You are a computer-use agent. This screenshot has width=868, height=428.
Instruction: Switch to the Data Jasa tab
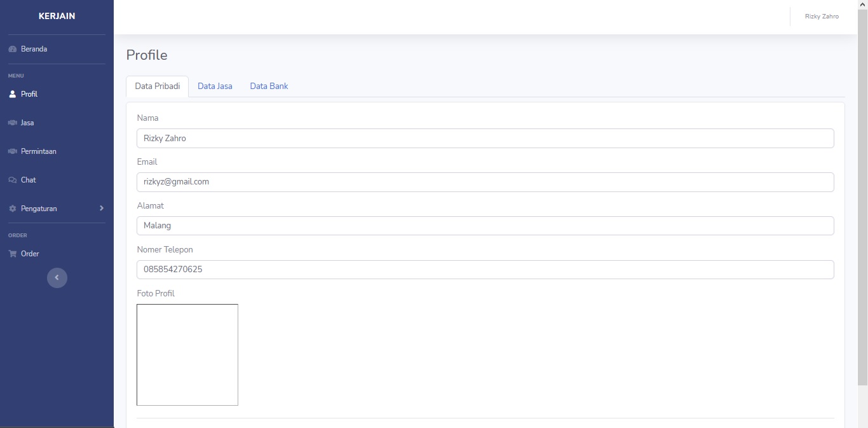point(215,86)
